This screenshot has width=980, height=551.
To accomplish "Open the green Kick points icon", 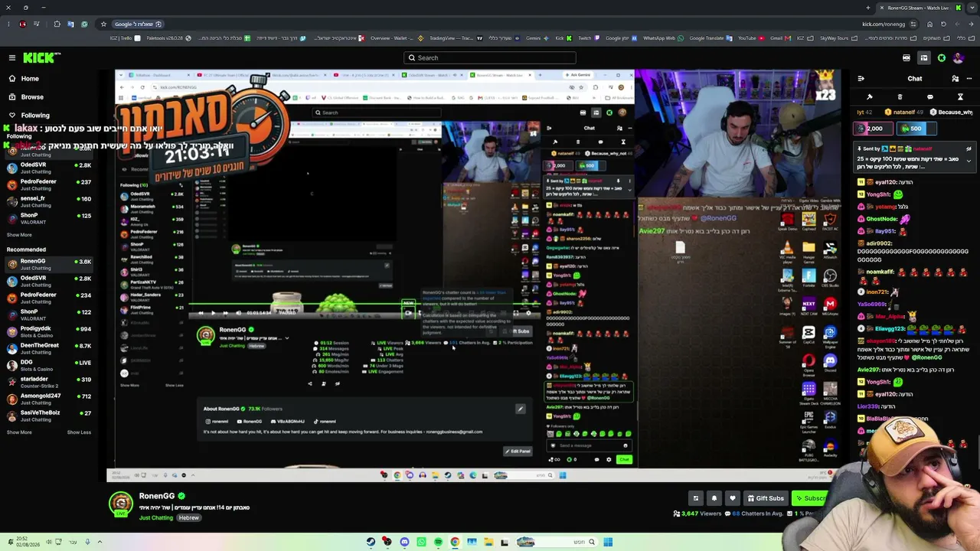I will tap(942, 58).
